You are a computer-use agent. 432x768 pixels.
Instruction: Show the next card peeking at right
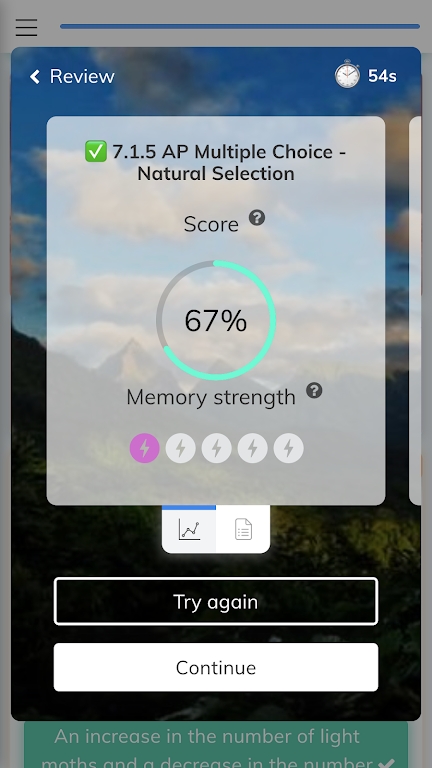tap(415, 311)
